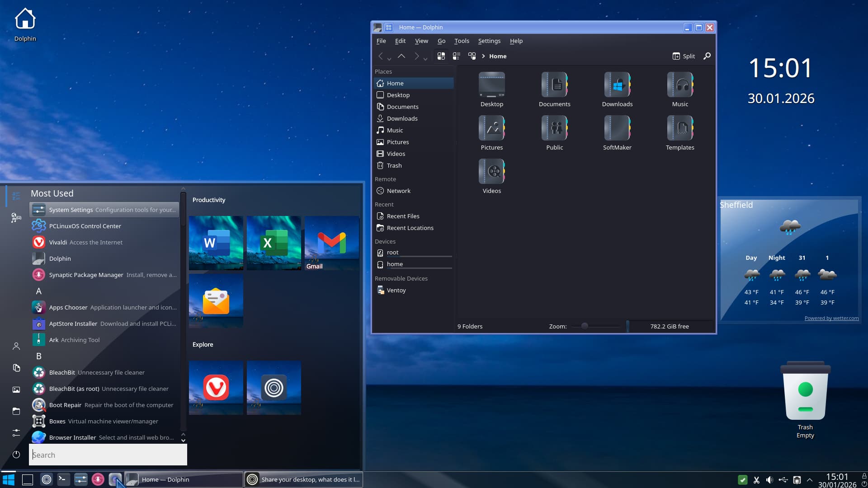868x488 pixels.
Task: Launch PCLinuxOS Control Center from Most Used
Action: point(85,226)
